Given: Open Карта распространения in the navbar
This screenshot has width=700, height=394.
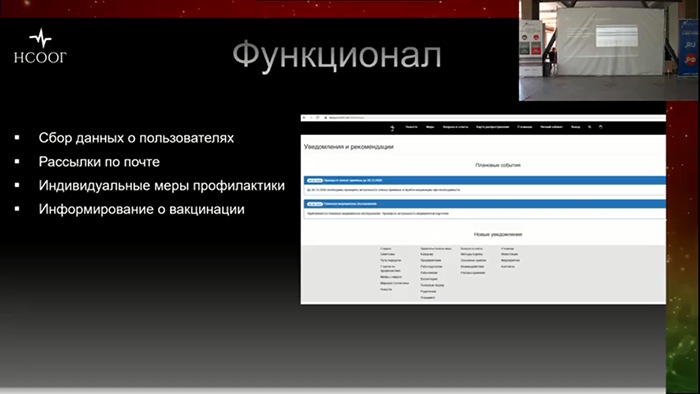Looking at the screenshot, I should pos(492,127).
